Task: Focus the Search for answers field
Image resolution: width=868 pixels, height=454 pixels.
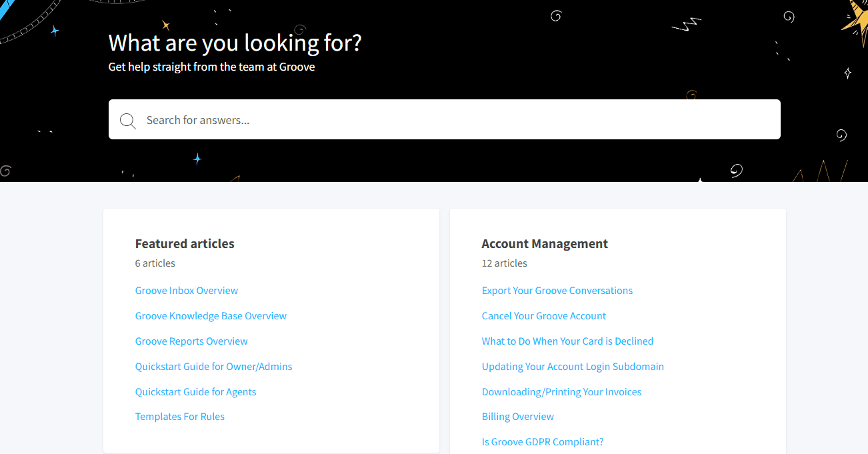Action: pos(453,120)
